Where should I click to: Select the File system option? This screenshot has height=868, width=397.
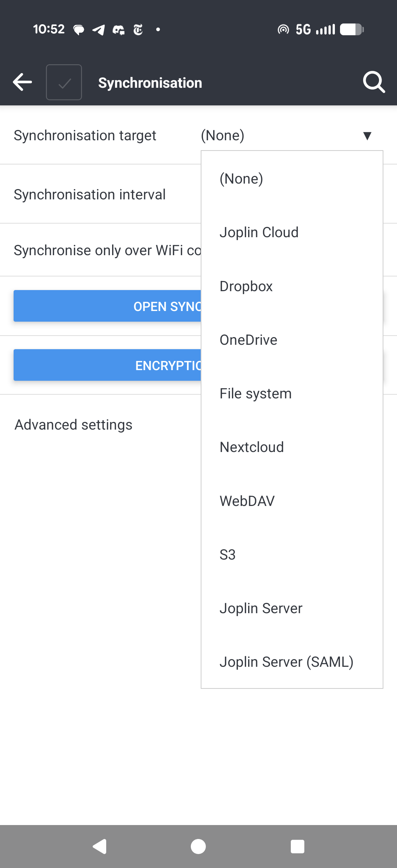pos(255,394)
